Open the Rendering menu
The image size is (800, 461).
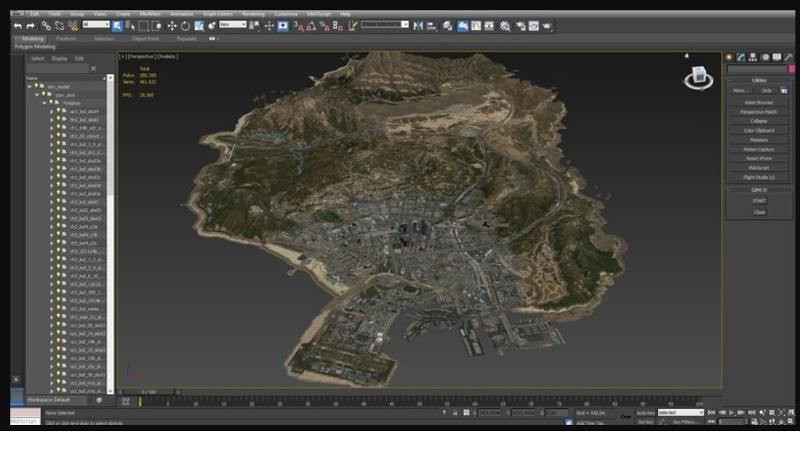pos(252,14)
